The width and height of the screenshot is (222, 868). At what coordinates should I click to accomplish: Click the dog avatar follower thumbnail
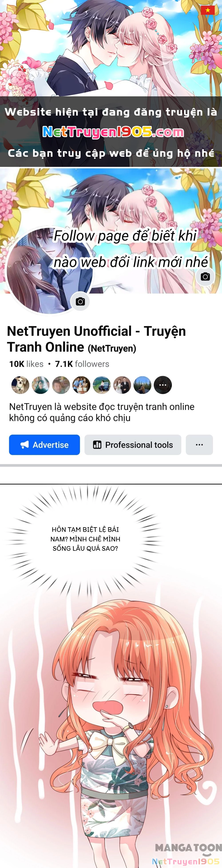point(20,385)
